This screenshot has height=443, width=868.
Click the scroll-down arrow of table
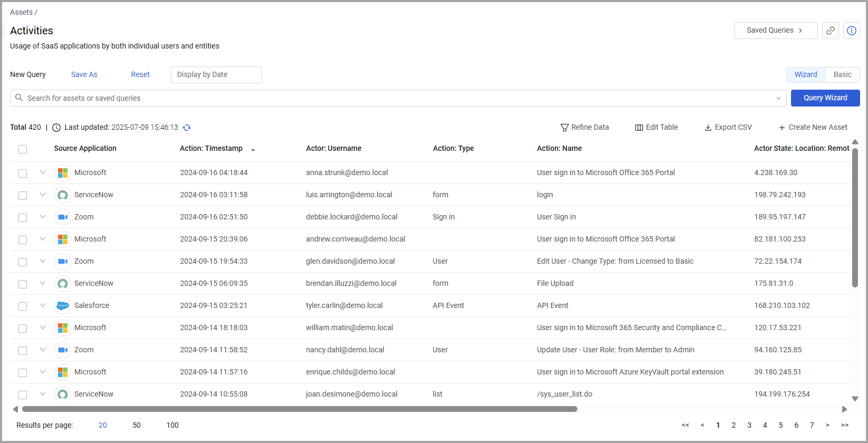tap(855, 399)
